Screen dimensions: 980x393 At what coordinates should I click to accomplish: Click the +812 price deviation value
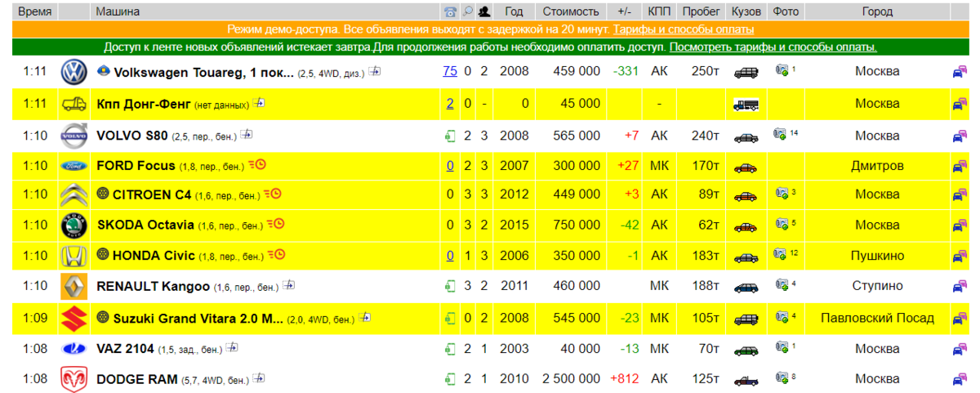(x=625, y=379)
